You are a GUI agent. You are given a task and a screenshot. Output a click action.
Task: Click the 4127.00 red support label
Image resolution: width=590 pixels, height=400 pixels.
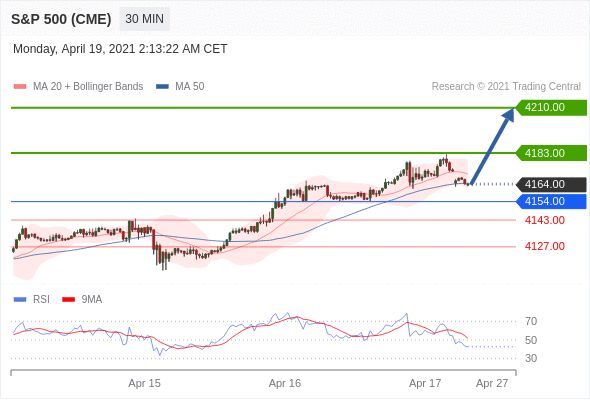tap(545, 246)
